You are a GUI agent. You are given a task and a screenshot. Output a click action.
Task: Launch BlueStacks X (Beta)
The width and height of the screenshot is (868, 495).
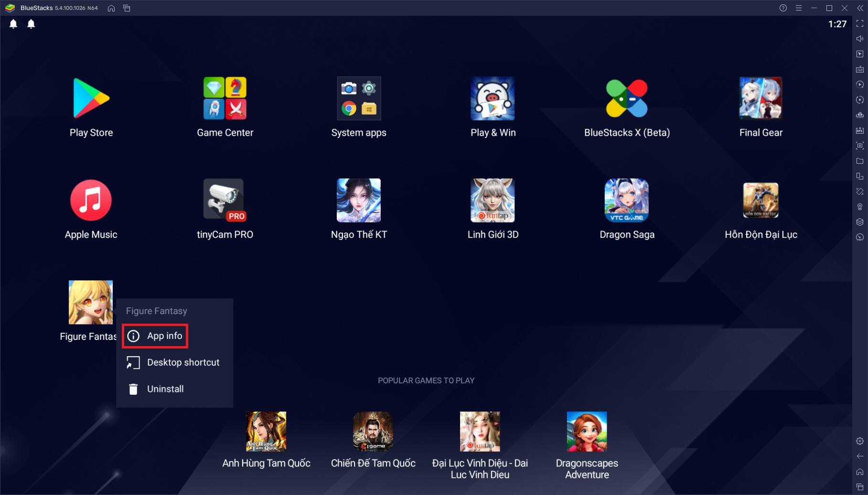click(x=627, y=98)
